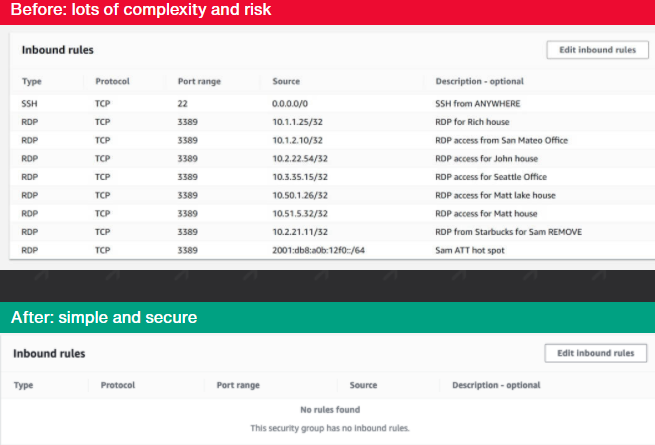Screen dimensions: 655x445
Task: Click 'No rules found' message
Action: (330, 410)
